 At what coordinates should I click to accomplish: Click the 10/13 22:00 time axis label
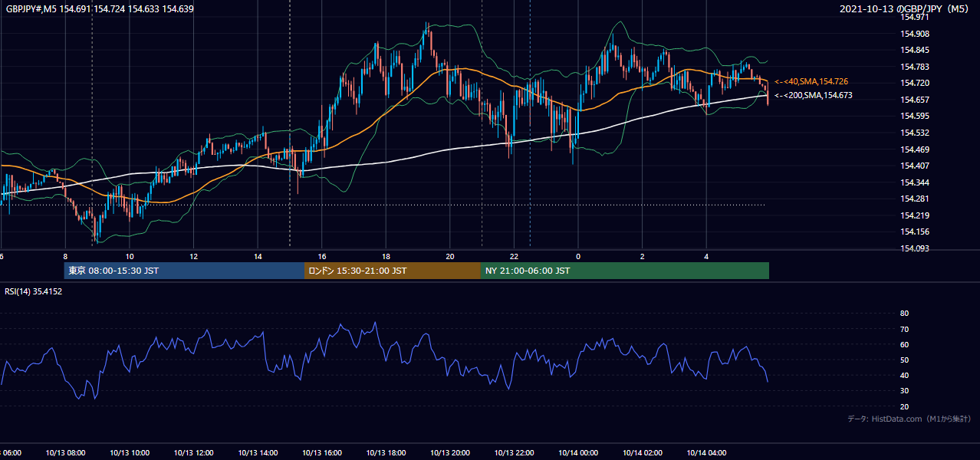click(x=514, y=452)
